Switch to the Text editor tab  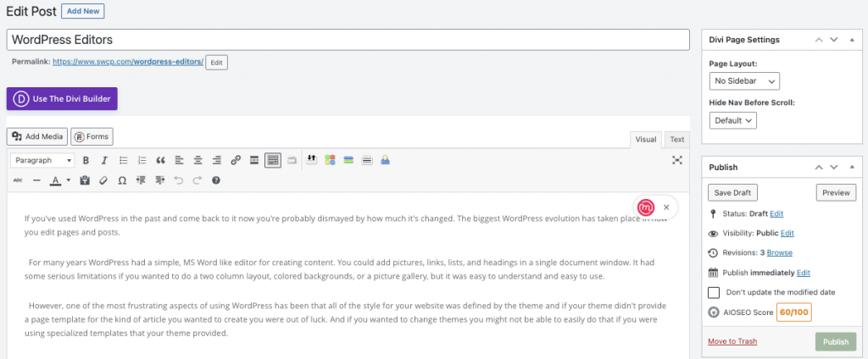[x=676, y=140]
